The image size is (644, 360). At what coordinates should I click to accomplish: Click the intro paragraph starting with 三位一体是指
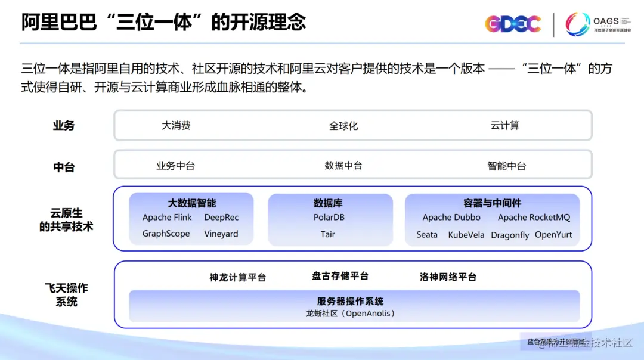pos(317,77)
